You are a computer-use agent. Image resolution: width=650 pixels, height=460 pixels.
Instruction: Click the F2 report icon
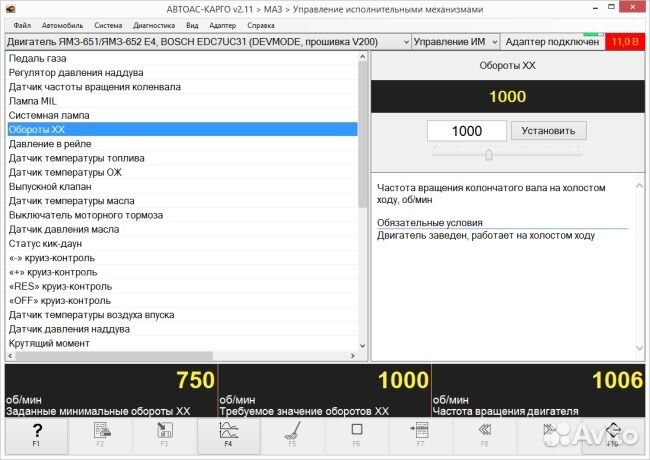pyautogui.click(x=100, y=437)
